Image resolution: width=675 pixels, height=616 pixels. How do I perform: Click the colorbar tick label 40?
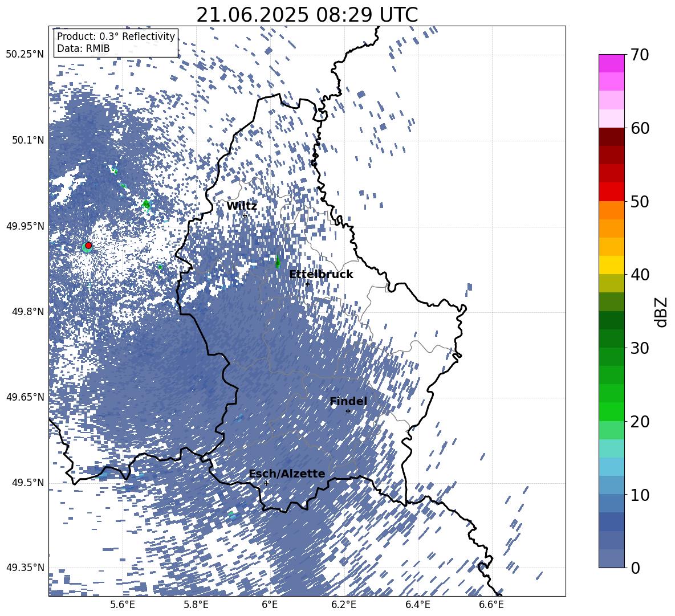(640, 275)
